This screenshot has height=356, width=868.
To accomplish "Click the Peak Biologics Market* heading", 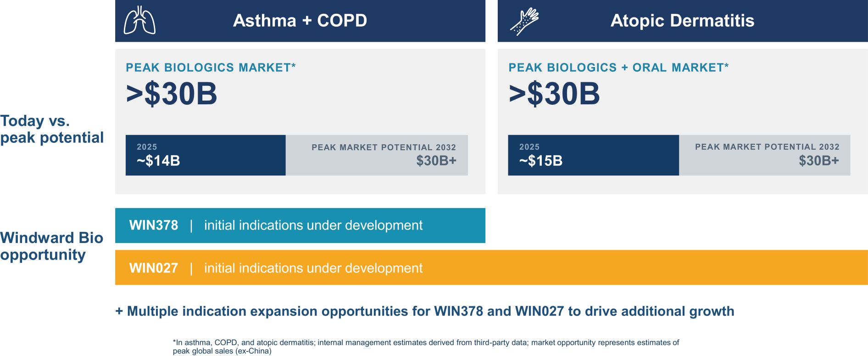I will pyautogui.click(x=211, y=68).
